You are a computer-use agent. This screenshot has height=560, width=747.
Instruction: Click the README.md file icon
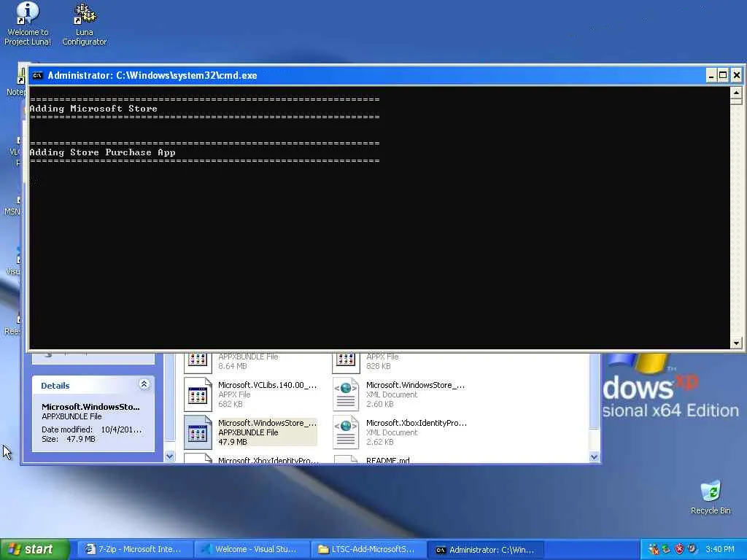[x=346, y=459]
